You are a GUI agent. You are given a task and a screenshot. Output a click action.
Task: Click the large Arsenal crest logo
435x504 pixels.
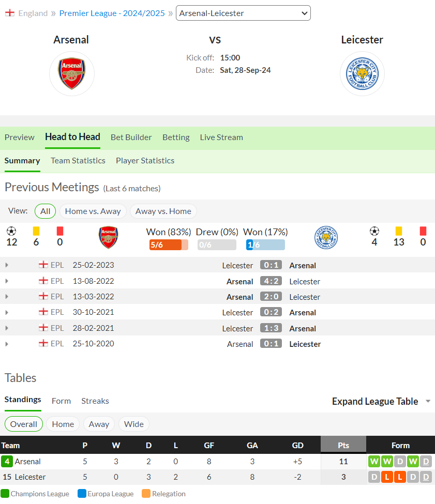(72, 73)
